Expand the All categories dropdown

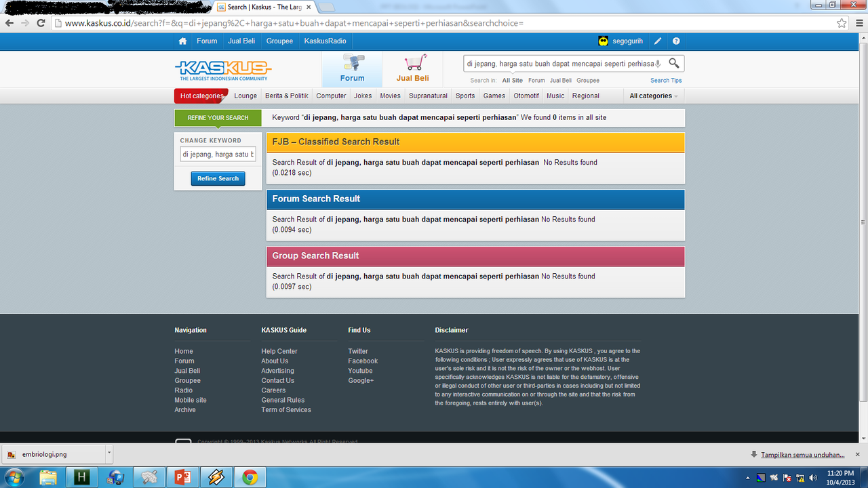653,96
